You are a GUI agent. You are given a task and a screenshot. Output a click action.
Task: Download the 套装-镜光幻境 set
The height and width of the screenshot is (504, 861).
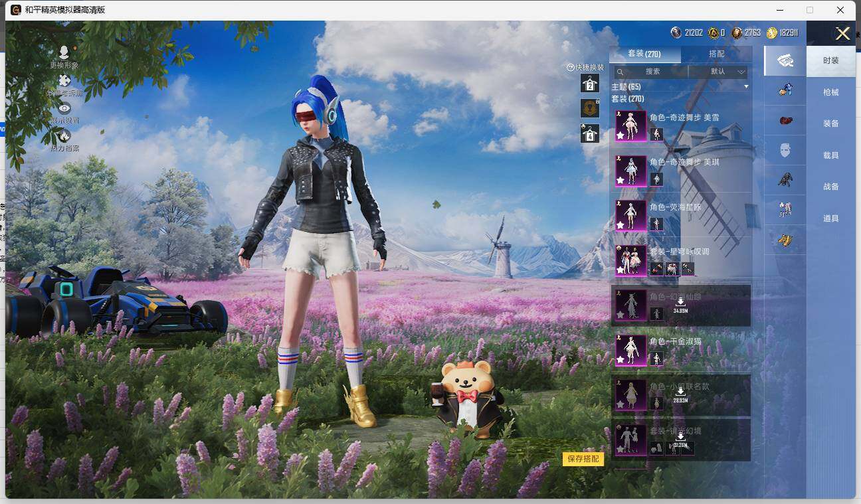(680, 440)
